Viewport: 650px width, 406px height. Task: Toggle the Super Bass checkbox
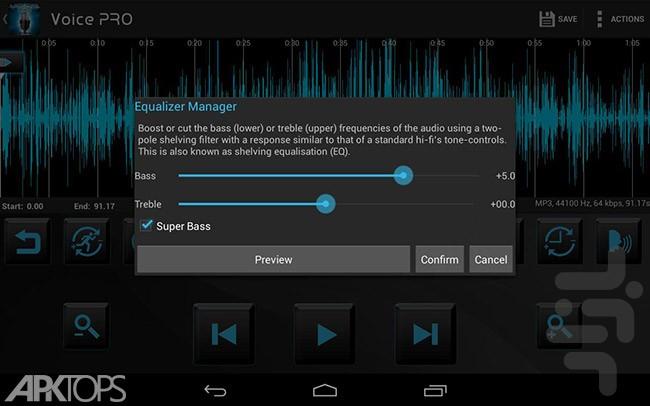(146, 225)
